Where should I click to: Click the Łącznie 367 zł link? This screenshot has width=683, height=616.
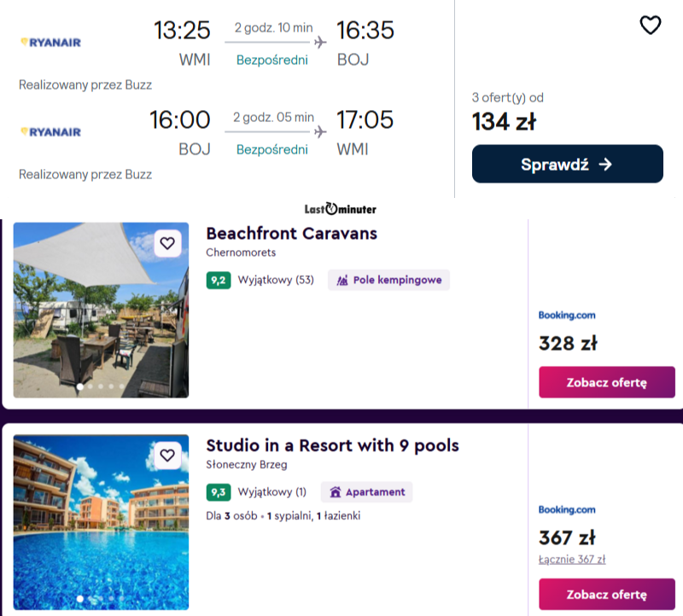tap(572, 560)
